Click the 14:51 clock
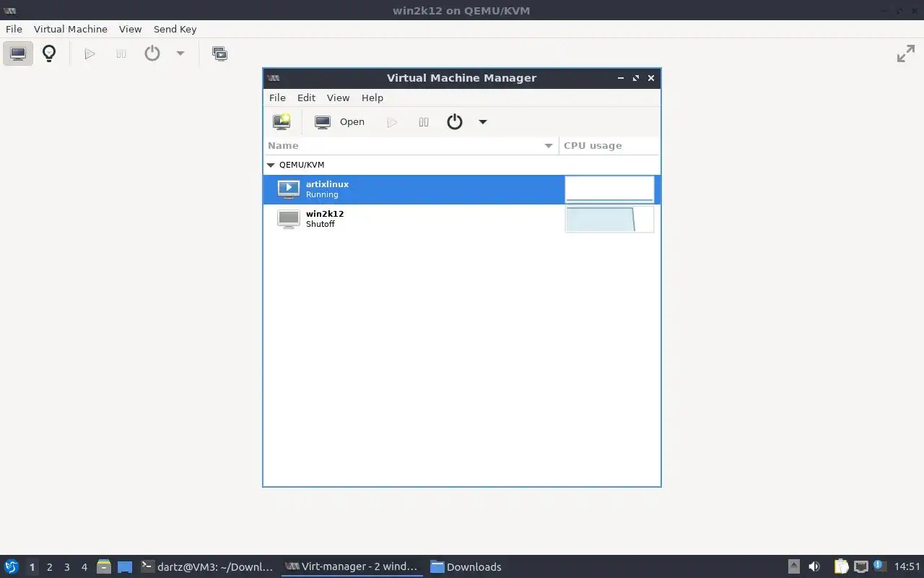924x578 pixels. (907, 566)
